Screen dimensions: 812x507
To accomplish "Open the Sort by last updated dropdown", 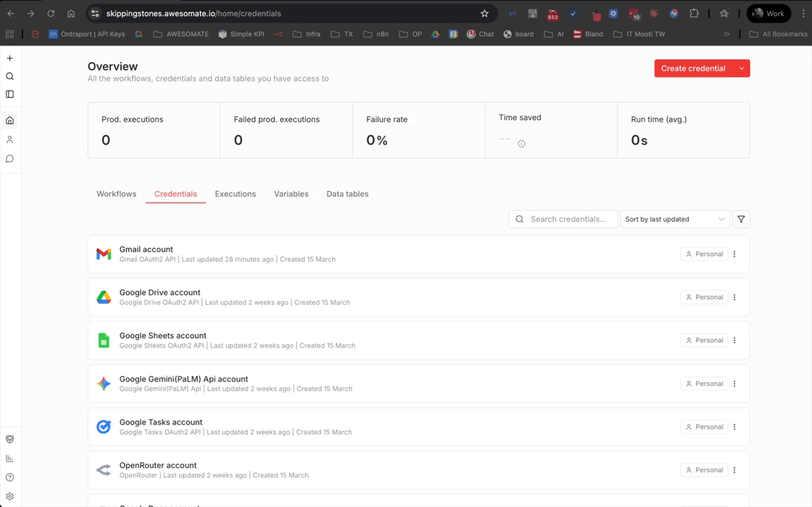I will [x=673, y=219].
